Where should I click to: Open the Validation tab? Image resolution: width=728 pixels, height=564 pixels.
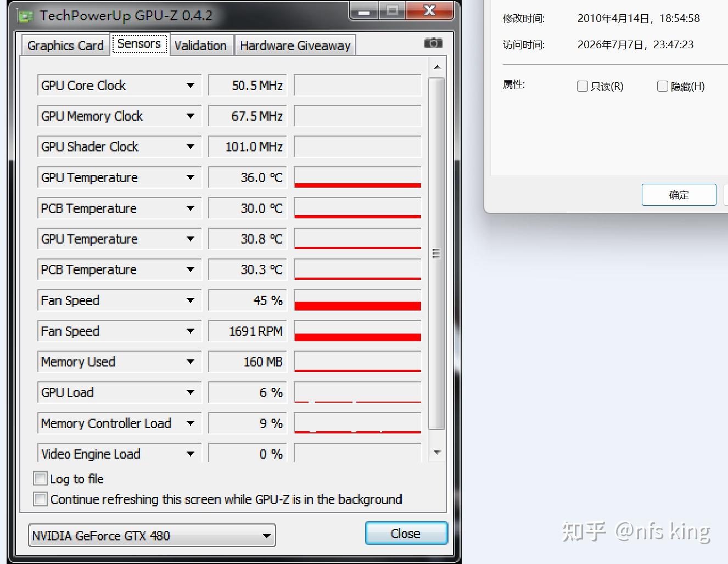tap(200, 46)
